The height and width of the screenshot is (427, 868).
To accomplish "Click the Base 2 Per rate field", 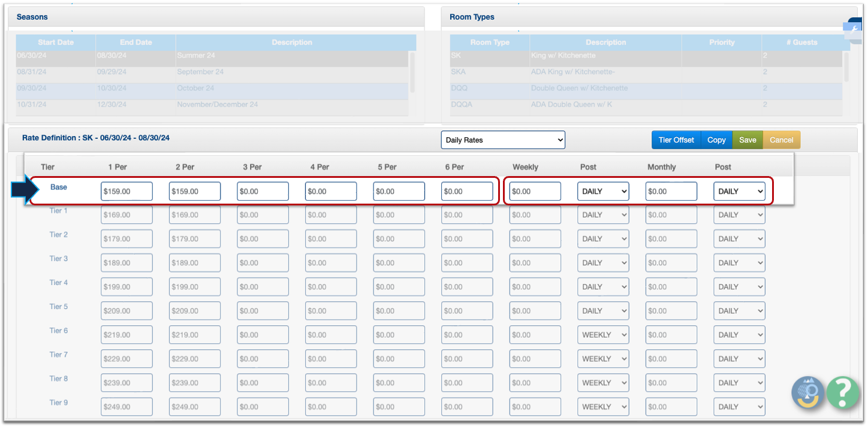I will 195,192.
